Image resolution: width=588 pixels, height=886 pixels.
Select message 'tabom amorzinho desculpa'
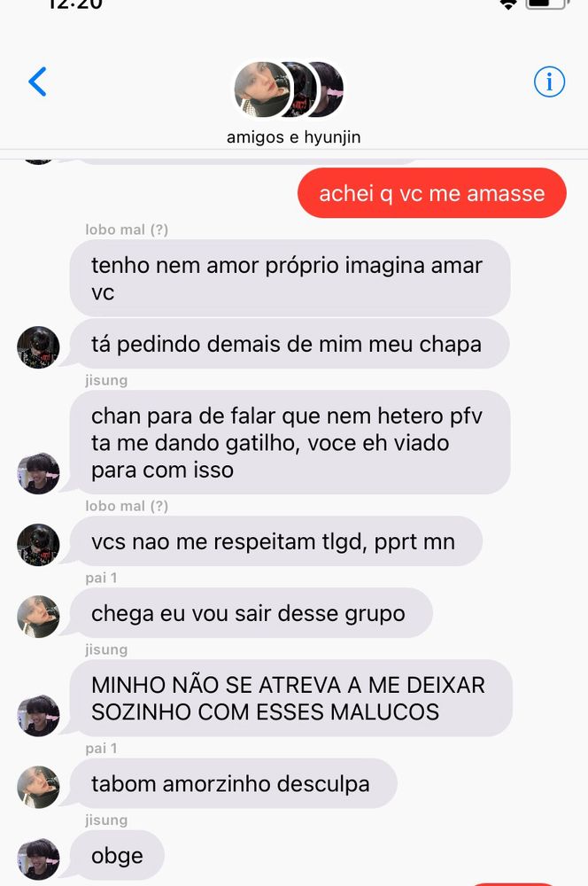[x=234, y=784]
